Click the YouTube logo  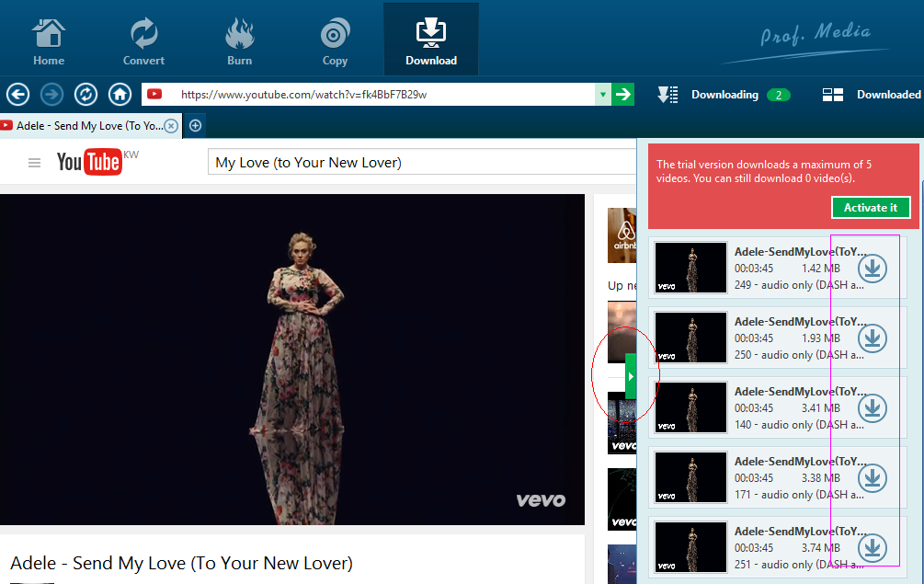click(x=89, y=162)
